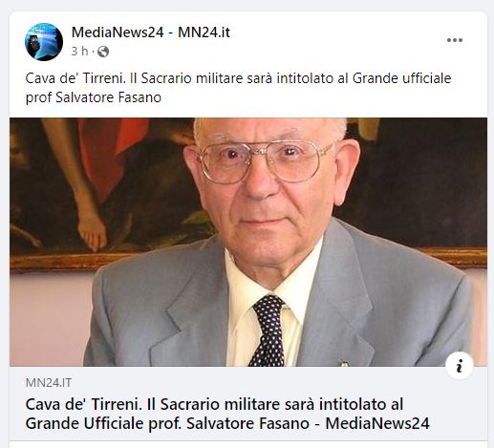Open the gray link card footer under the photo
The image size is (494, 448).
pos(248,403)
